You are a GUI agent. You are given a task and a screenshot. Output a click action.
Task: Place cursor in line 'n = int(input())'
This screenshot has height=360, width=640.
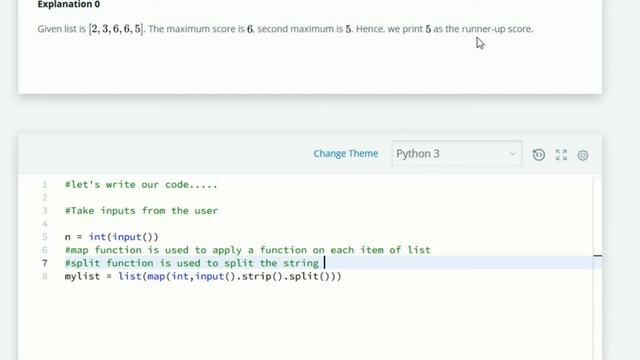tap(111, 237)
